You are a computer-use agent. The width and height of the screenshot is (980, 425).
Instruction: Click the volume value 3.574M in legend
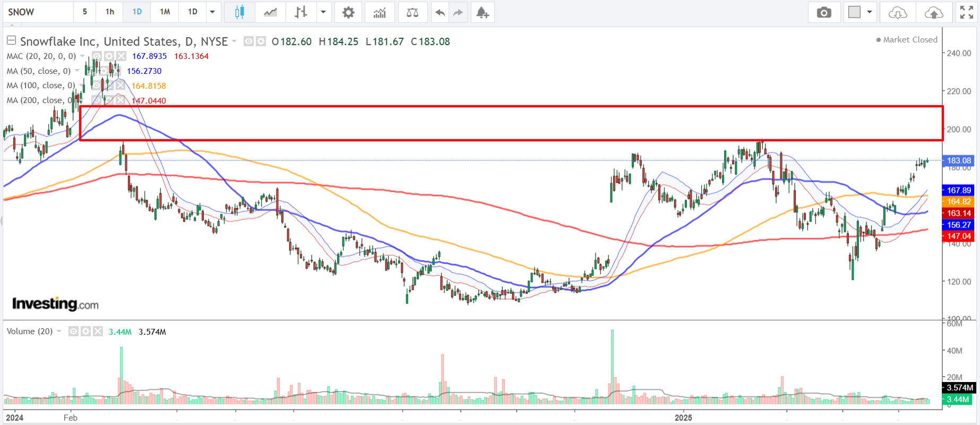pos(152,331)
